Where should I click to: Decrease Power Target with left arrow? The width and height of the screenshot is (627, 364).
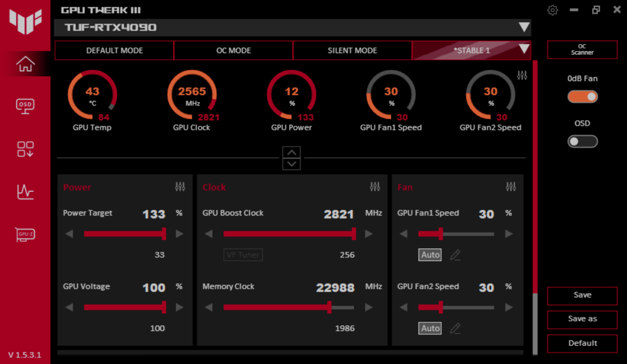69,234
